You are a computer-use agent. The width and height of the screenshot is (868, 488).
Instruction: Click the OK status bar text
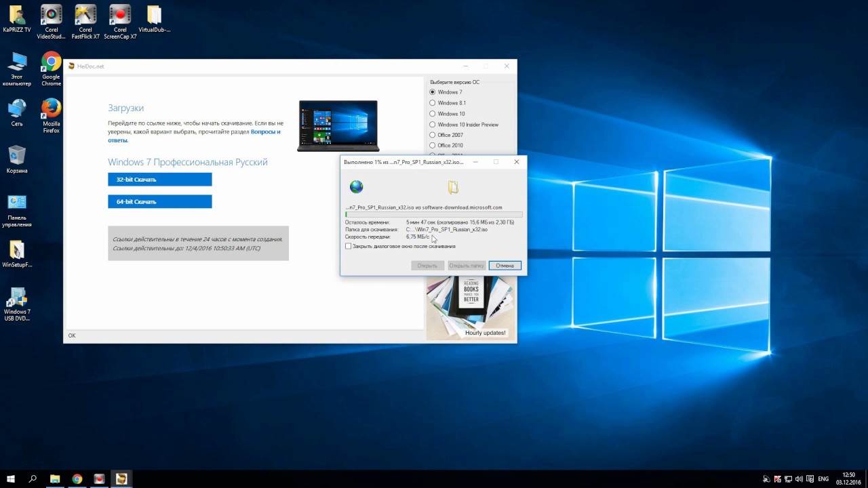point(72,335)
